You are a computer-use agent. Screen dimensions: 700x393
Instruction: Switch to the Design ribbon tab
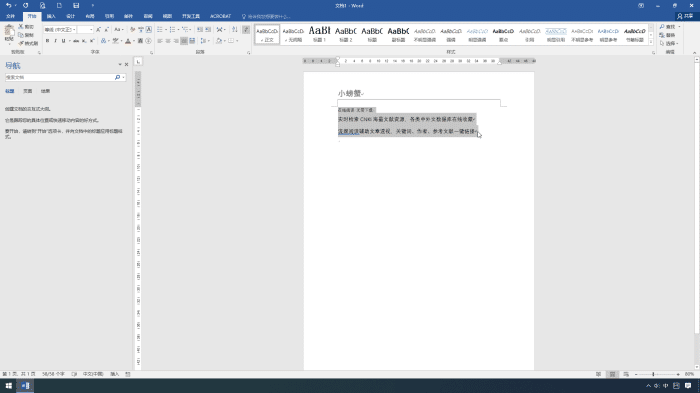pos(71,16)
